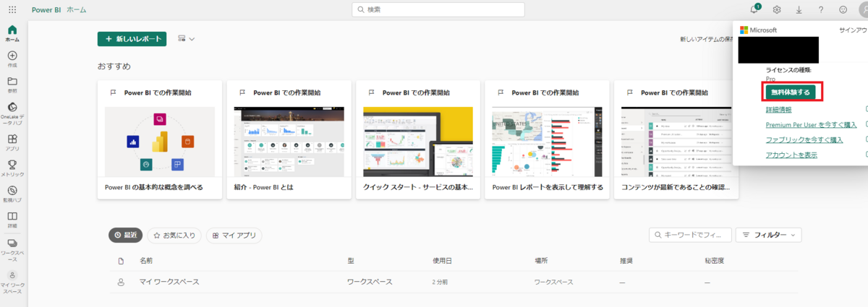The height and width of the screenshot is (307, 868).
Task: Sort by 名前 column header
Action: coord(146,260)
